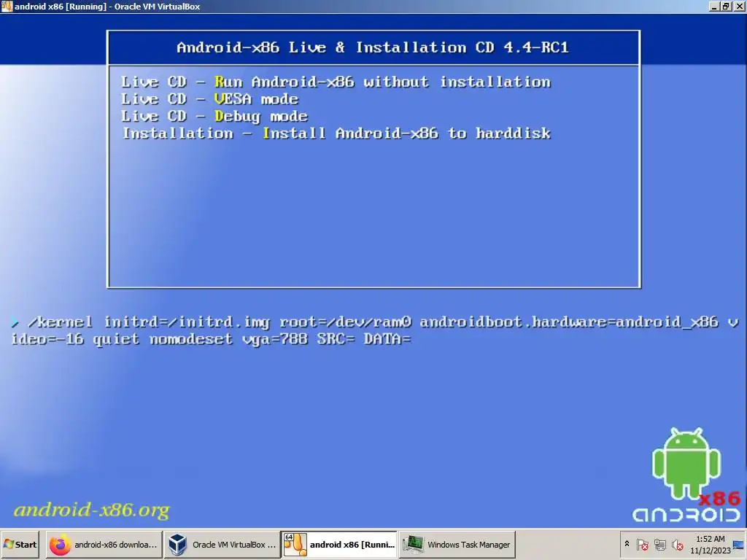
Task: Click the network tray icon
Action: [659, 545]
